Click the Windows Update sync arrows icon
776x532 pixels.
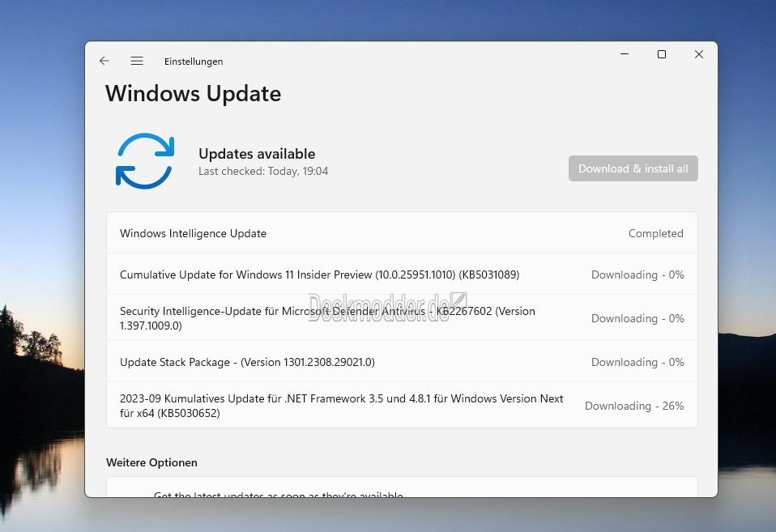[145, 161]
